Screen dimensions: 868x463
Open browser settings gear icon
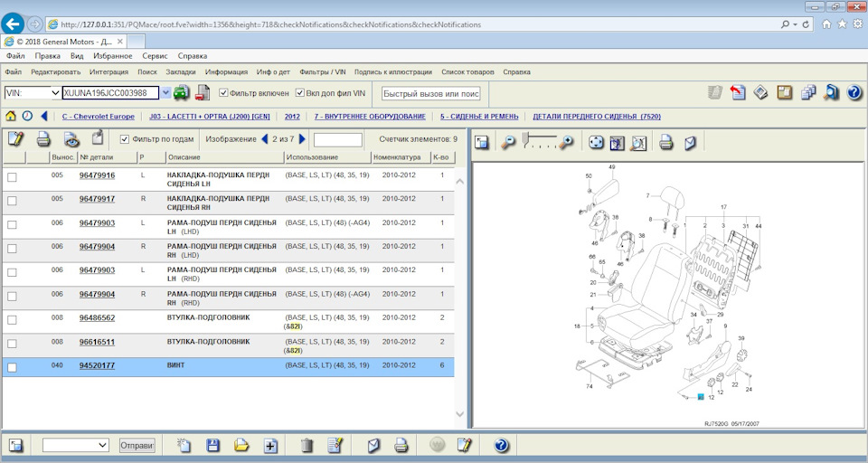pyautogui.click(x=857, y=24)
